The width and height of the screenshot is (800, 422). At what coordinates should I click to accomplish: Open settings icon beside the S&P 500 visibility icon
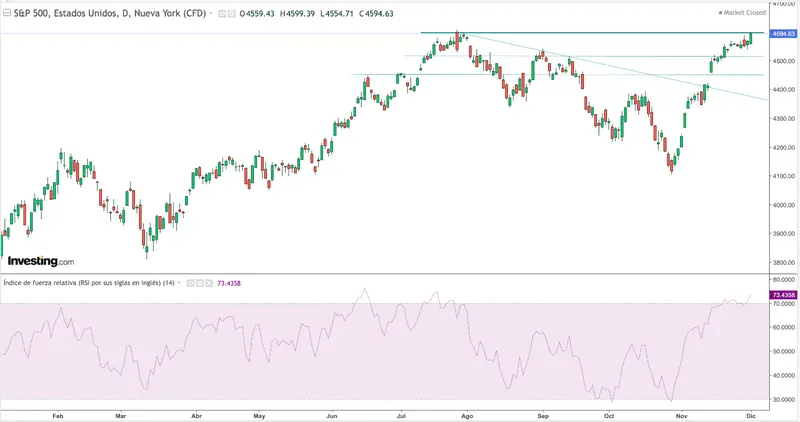[231, 14]
